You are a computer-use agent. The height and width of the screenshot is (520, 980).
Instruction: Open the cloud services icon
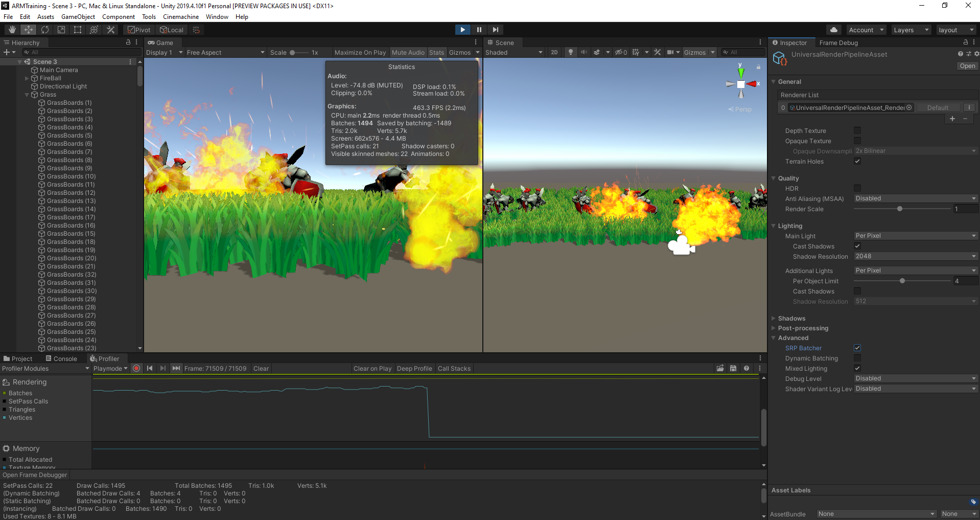click(834, 30)
